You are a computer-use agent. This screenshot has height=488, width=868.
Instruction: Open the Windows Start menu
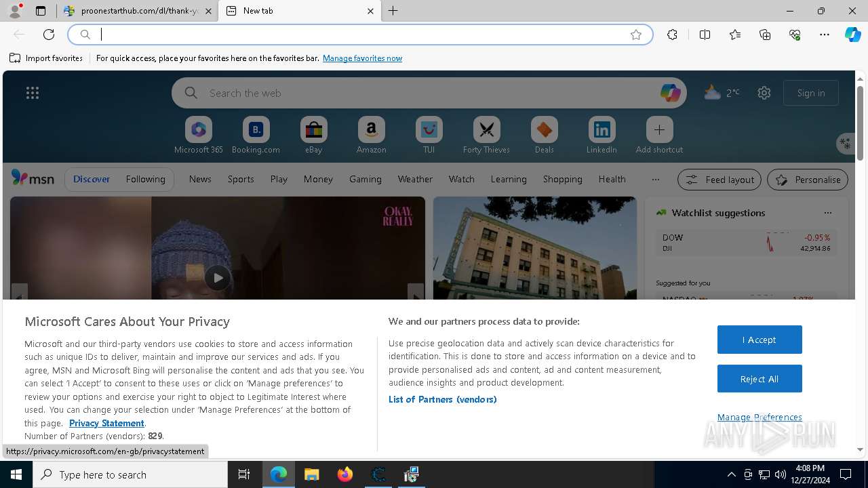(x=16, y=474)
